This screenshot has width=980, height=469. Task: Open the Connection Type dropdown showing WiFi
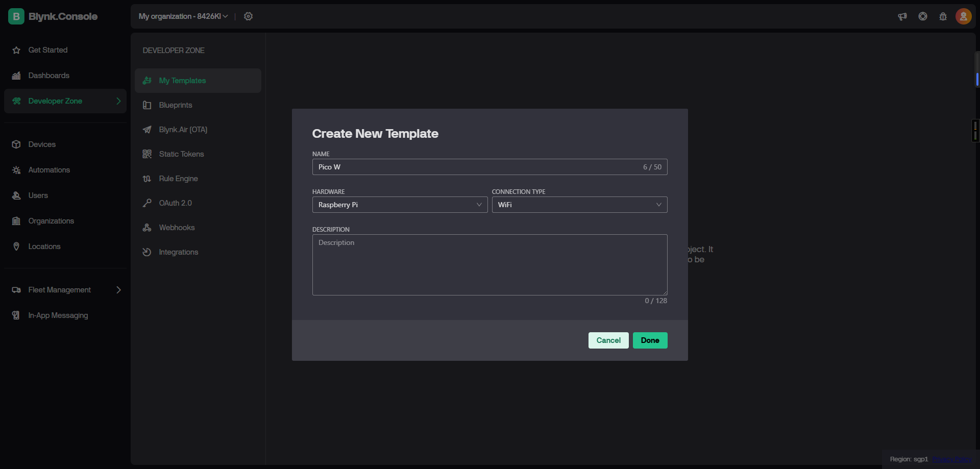[x=579, y=205]
